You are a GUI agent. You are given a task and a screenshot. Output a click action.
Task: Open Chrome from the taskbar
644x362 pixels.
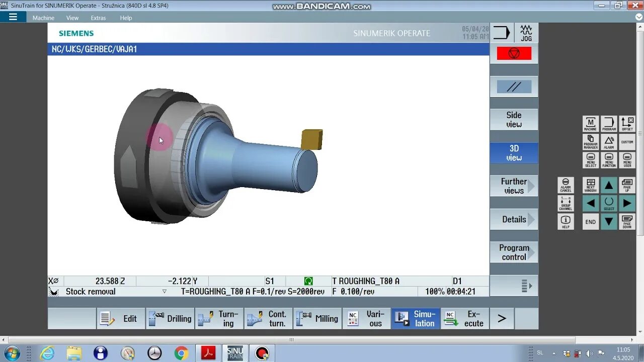181,353
